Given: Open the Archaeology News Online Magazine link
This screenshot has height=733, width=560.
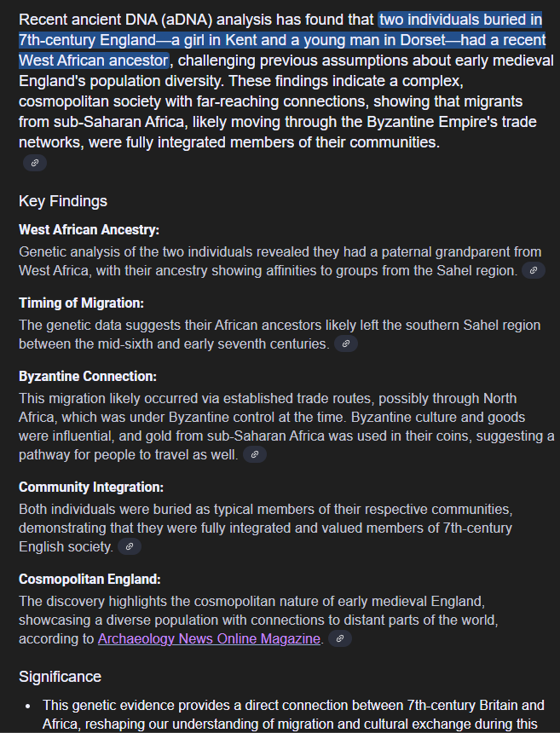Looking at the screenshot, I should pos(209,638).
